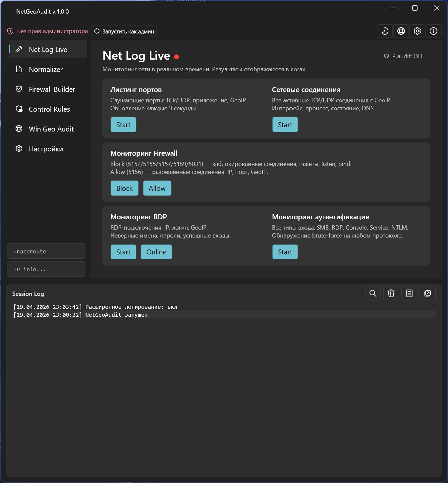Click the Мониторинг Firewall heading

(144, 153)
